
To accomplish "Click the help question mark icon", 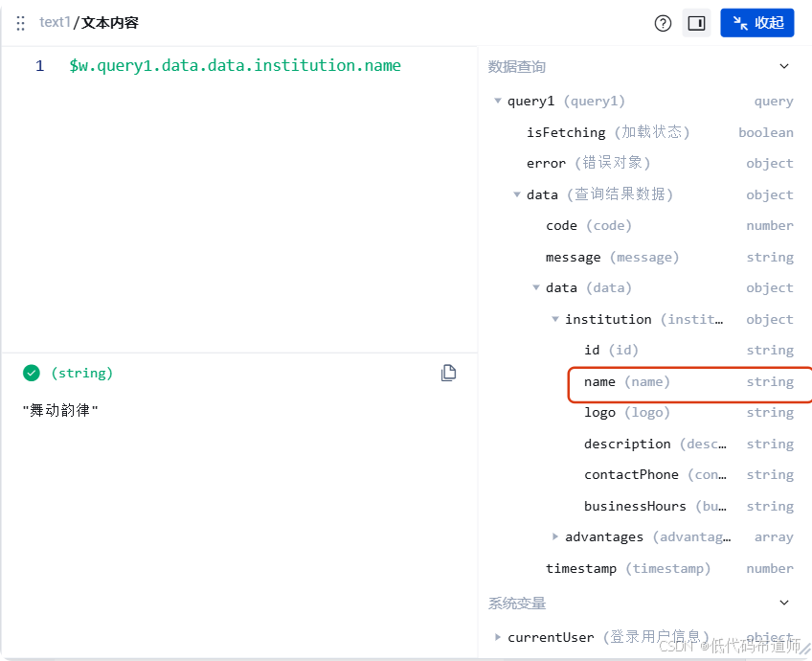I will (663, 23).
